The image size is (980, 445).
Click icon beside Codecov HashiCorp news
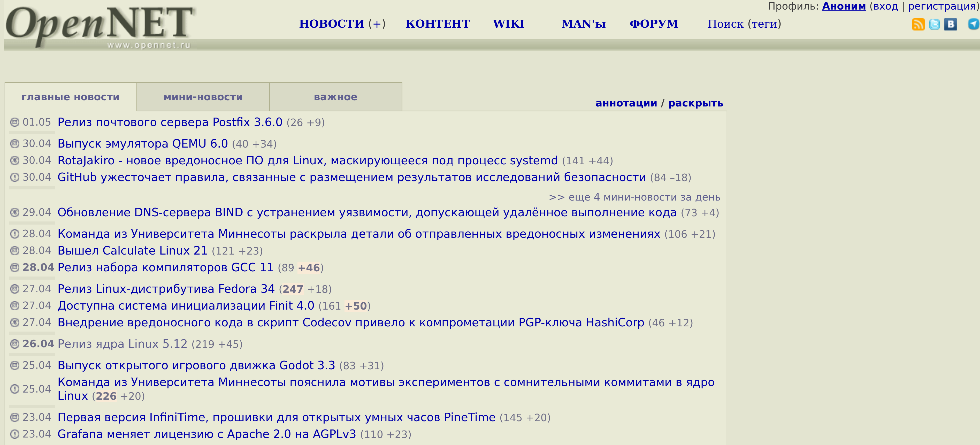(x=14, y=322)
